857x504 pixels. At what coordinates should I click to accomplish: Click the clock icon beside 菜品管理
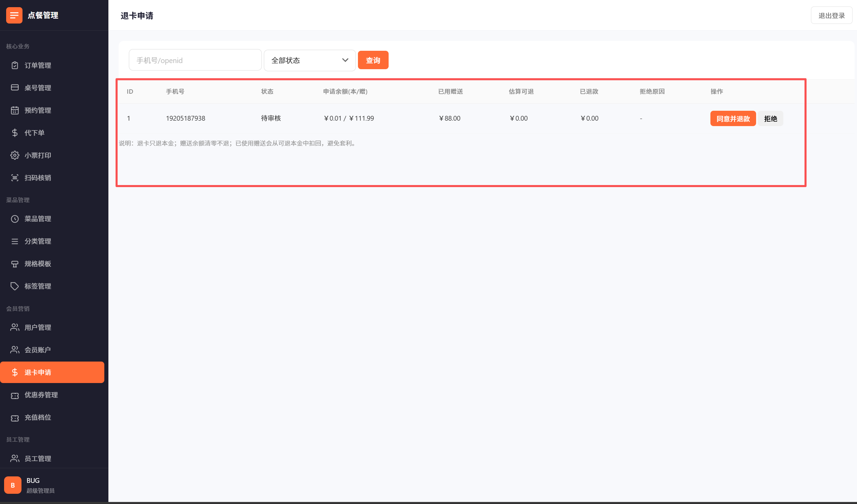[15, 219]
